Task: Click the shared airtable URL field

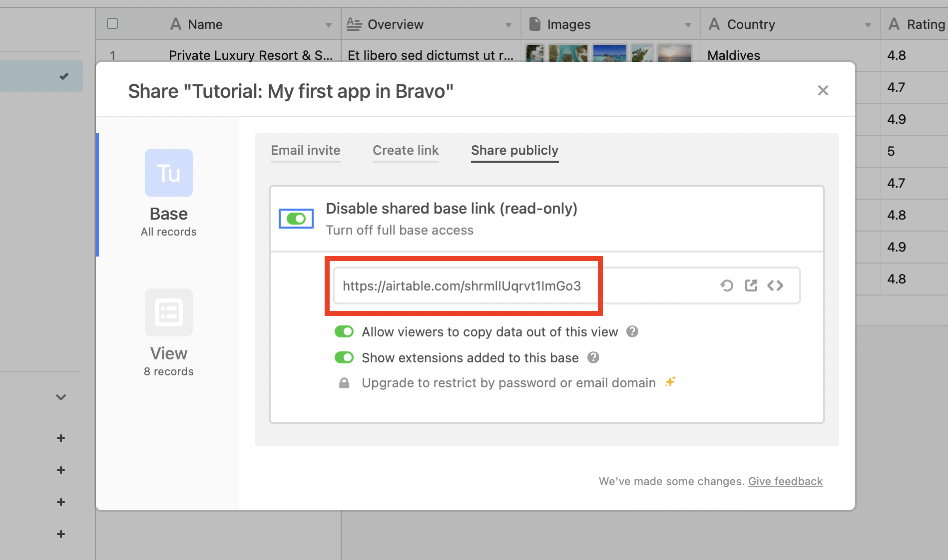Action: tap(567, 285)
